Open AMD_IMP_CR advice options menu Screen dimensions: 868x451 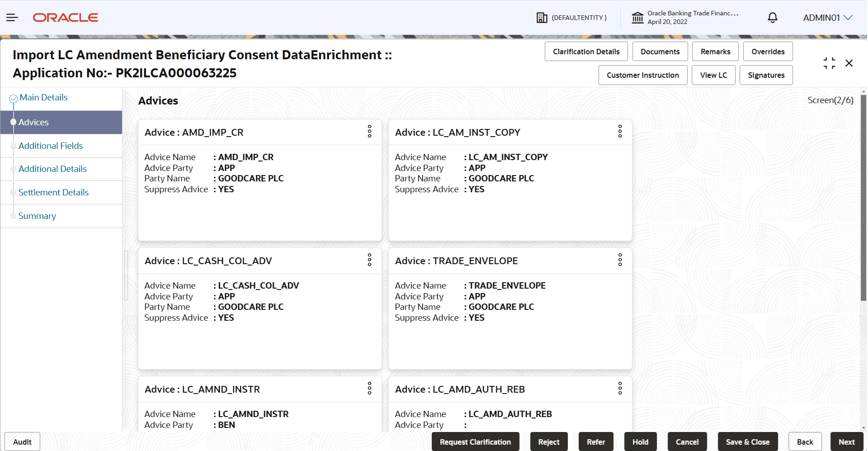pyautogui.click(x=369, y=132)
